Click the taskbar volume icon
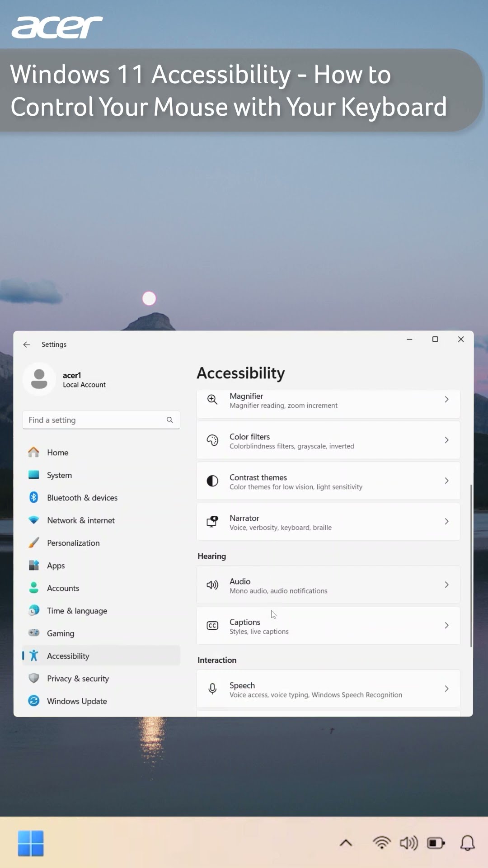The image size is (488, 868). click(409, 843)
